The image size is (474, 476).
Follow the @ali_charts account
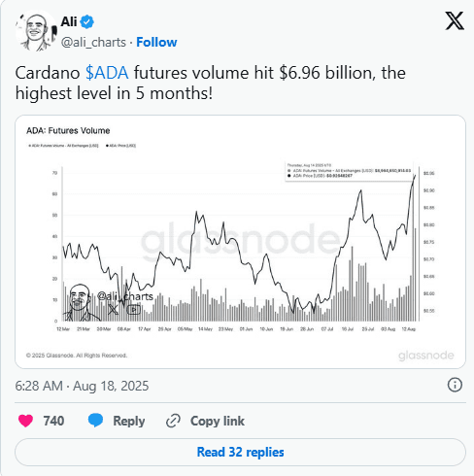[156, 42]
